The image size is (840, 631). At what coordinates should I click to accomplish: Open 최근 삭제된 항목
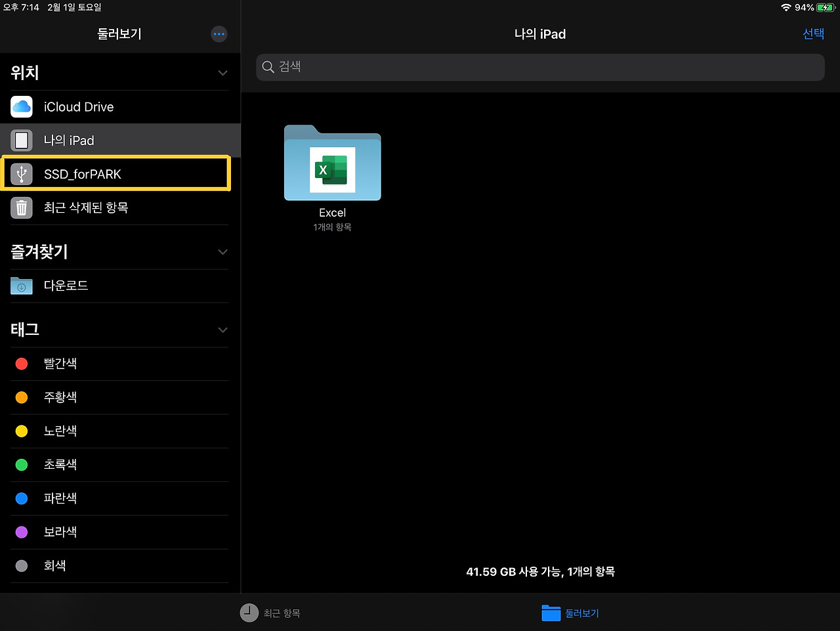pyautogui.click(x=119, y=208)
